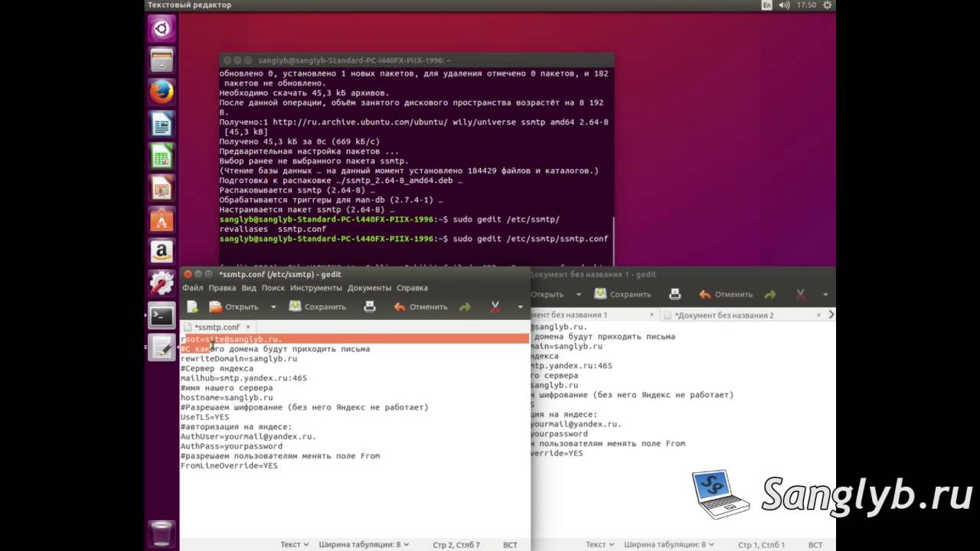Cut selection with scissors in ssmtp.conf gedit

pos(495,307)
